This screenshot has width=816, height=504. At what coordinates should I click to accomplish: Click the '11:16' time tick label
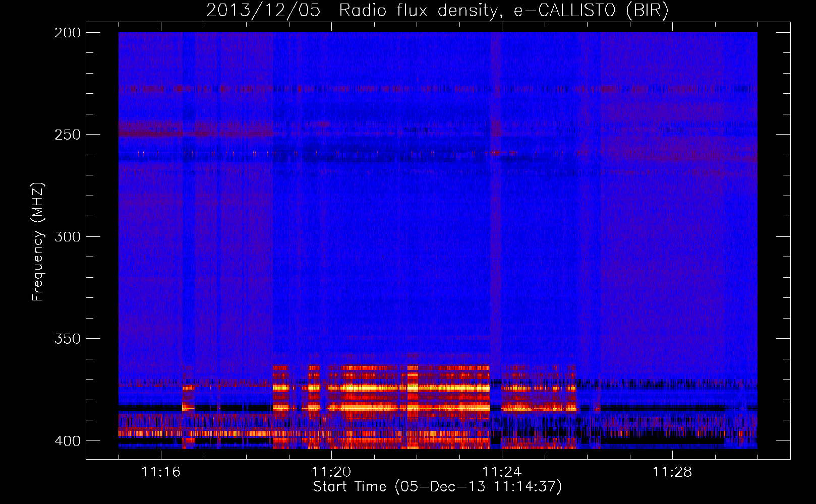[161, 472]
